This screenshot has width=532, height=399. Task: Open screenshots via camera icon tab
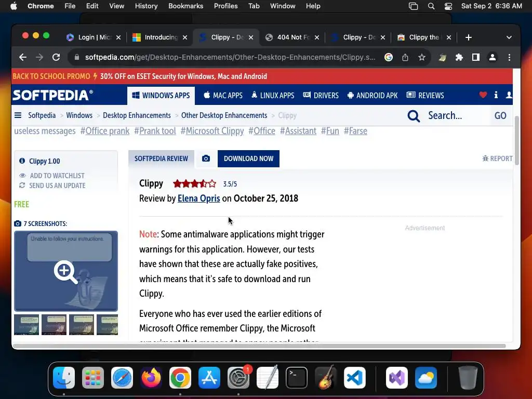206,158
